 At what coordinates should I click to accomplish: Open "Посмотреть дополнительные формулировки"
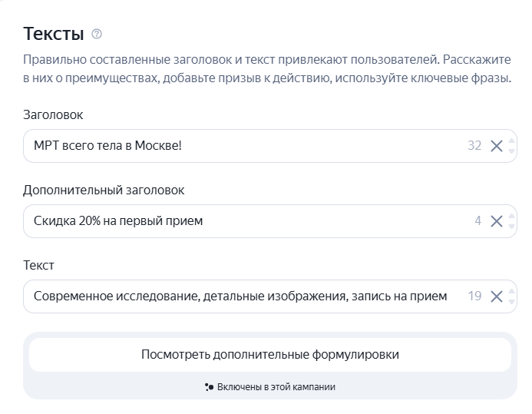point(270,355)
